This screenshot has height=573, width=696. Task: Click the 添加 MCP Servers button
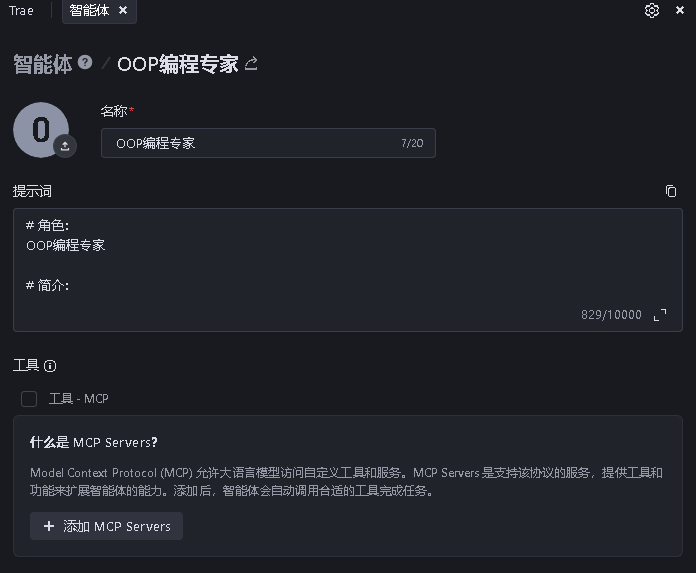[x=106, y=526]
